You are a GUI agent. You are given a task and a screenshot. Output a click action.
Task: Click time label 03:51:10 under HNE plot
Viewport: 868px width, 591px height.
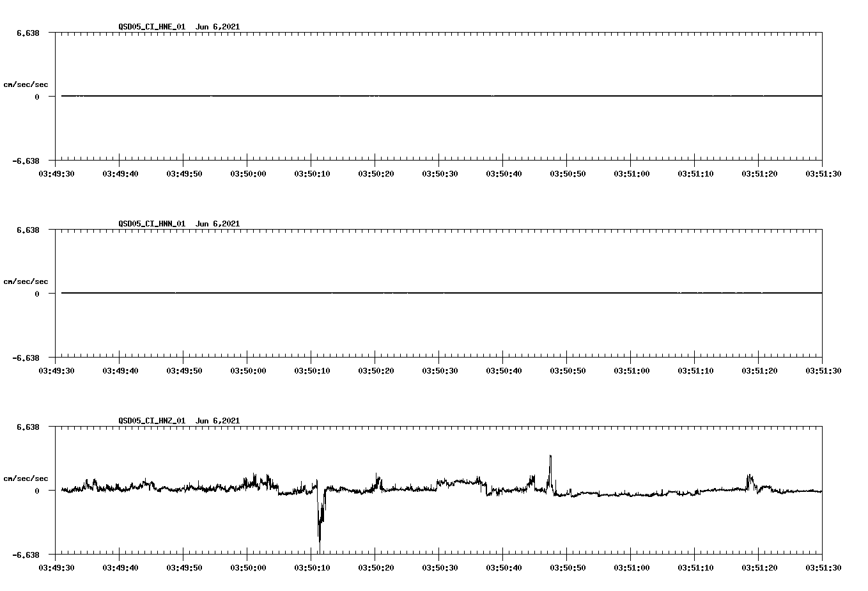[695, 174]
